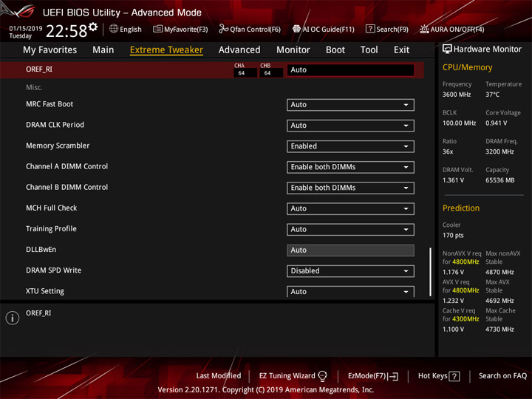Click the Hot Keys question mark icon
The height and width of the screenshot is (399, 532).
(454, 376)
